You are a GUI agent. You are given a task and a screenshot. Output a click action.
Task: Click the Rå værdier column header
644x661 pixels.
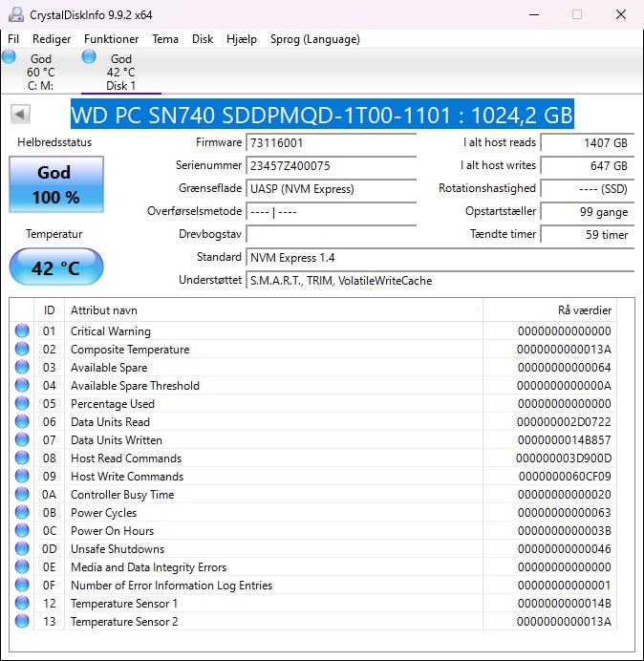click(x=549, y=310)
